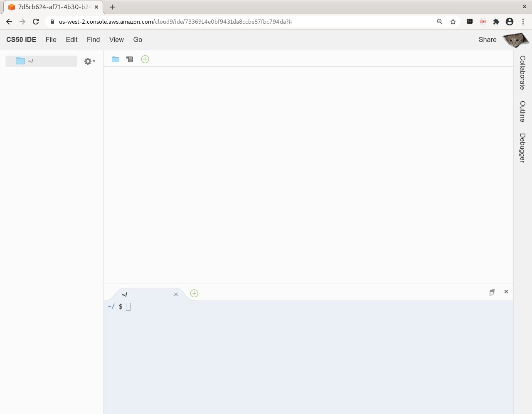The height and width of the screenshot is (414, 532).
Task: Click the file list icon in the editor toolbar
Action: tap(130, 59)
